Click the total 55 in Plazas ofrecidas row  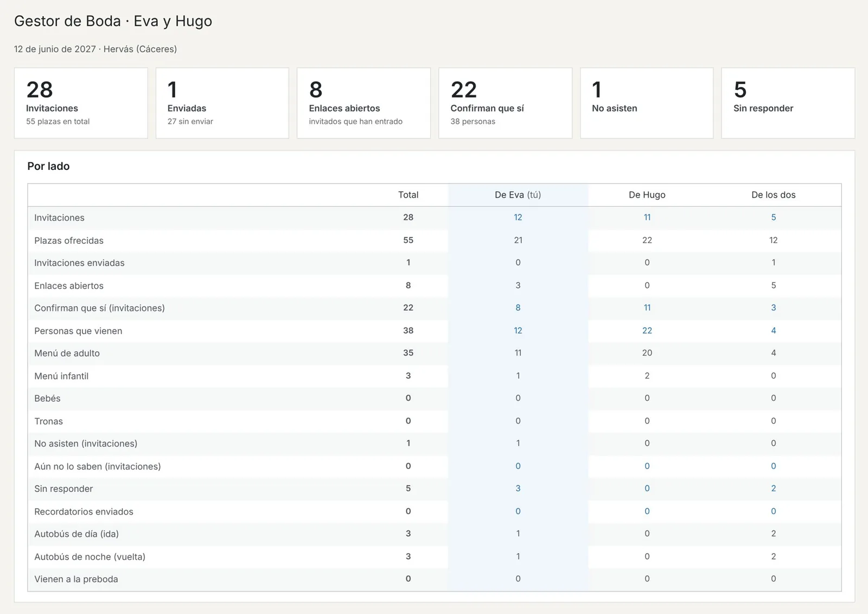[409, 240]
